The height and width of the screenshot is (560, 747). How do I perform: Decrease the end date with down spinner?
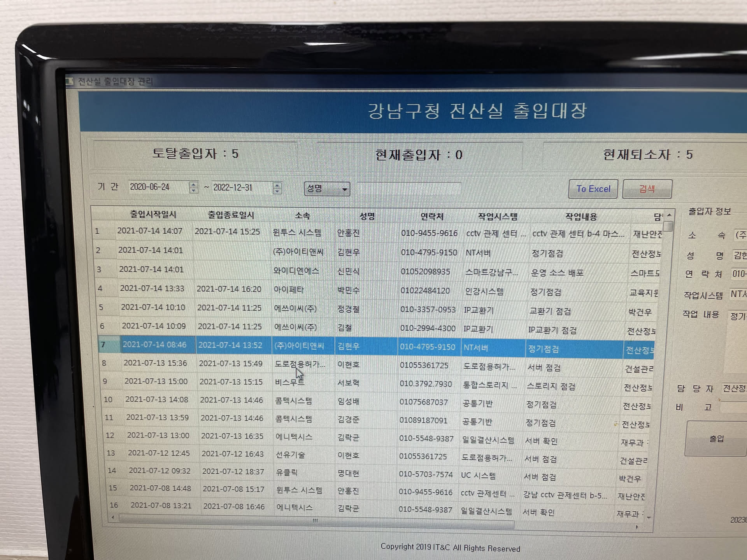277,191
